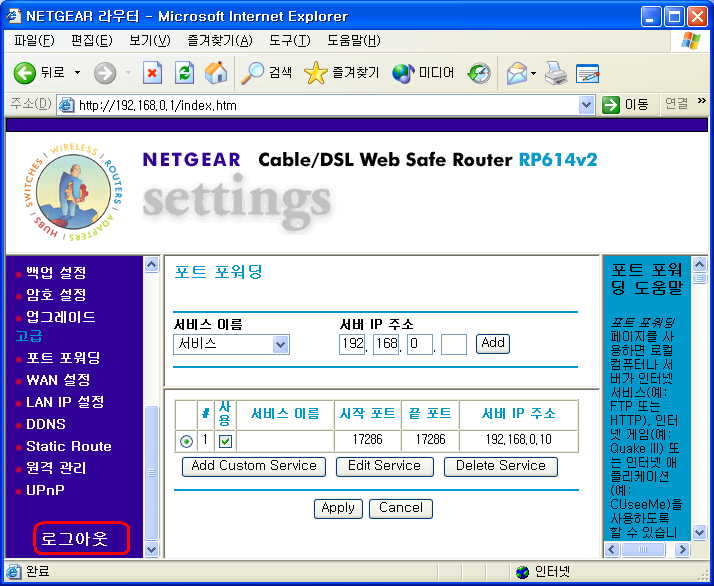Click the Cancel button
Screen dimensions: 714x586
pyautogui.click(x=401, y=509)
